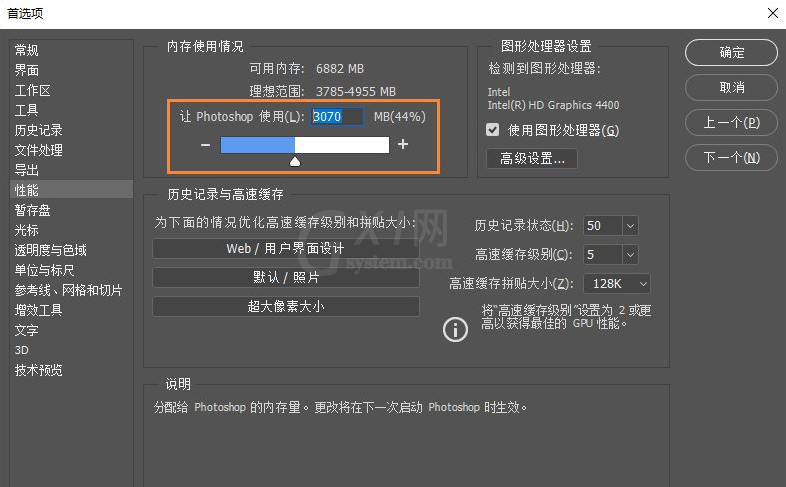Image resolution: width=786 pixels, height=487 pixels.
Task: Click the MB(44%) percentage label
Action: tap(400, 117)
